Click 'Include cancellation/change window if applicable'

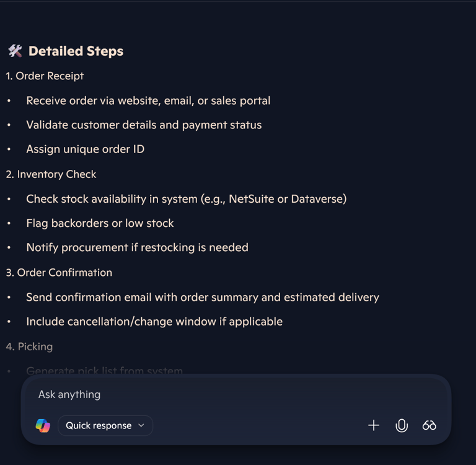154,322
